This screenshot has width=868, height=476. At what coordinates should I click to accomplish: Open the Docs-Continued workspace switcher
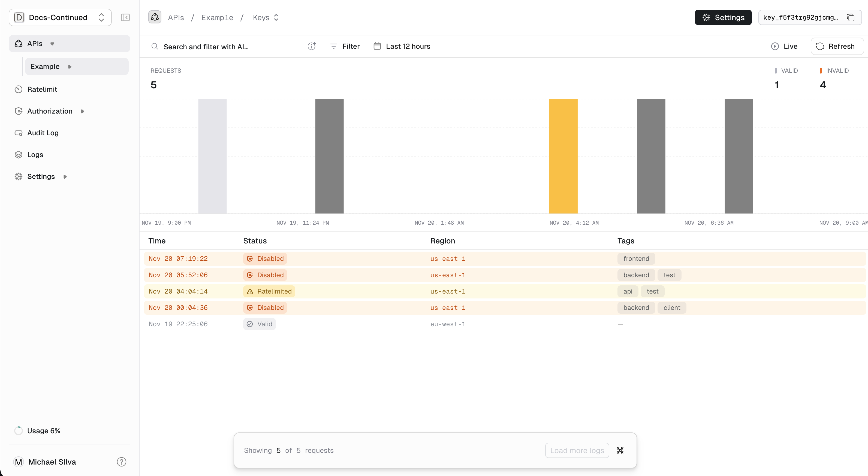click(60, 17)
